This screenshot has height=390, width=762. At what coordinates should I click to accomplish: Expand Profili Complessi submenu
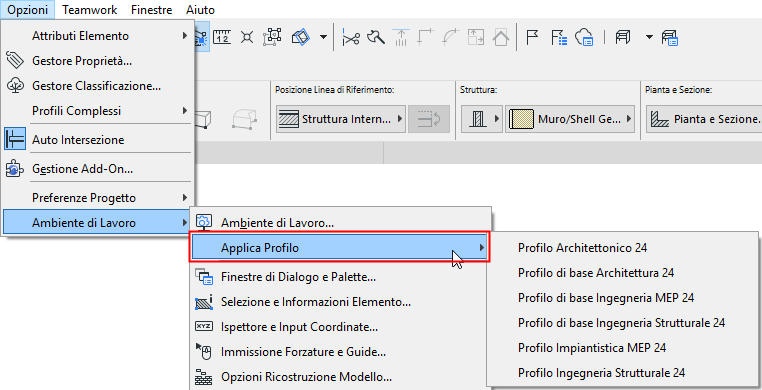(98, 111)
